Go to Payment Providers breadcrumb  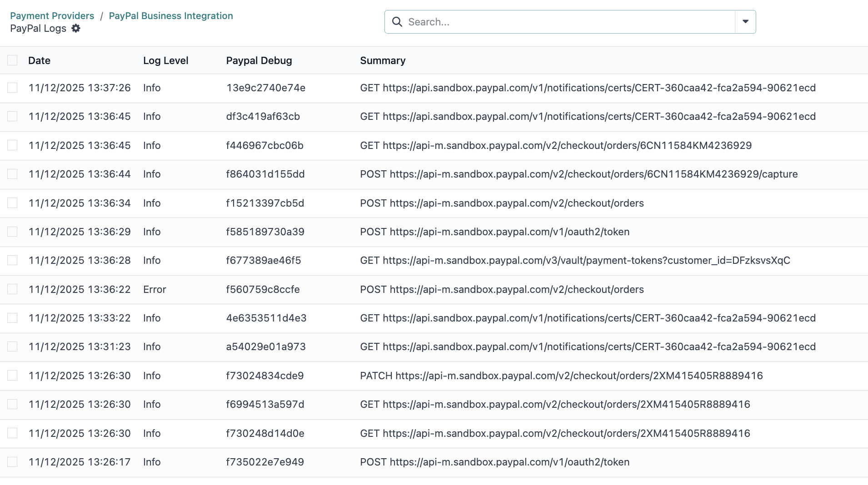(52, 16)
